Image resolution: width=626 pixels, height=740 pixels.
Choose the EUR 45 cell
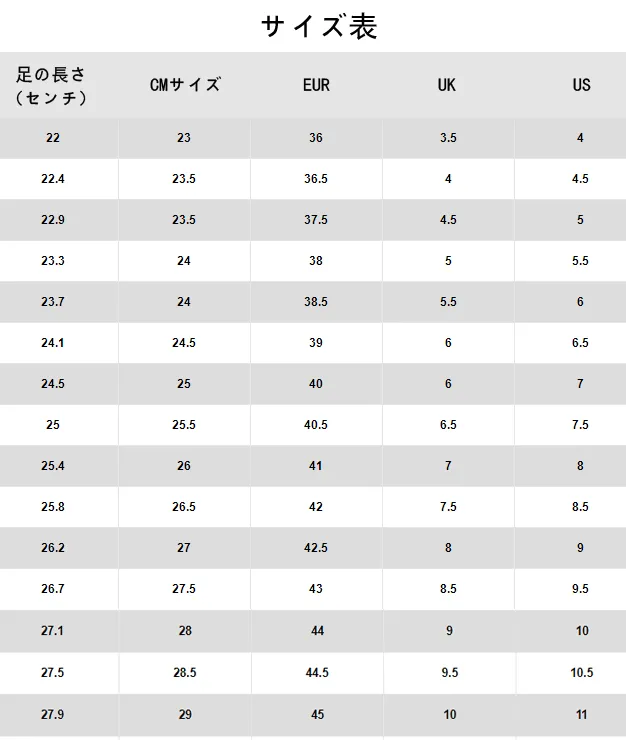(x=316, y=714)
